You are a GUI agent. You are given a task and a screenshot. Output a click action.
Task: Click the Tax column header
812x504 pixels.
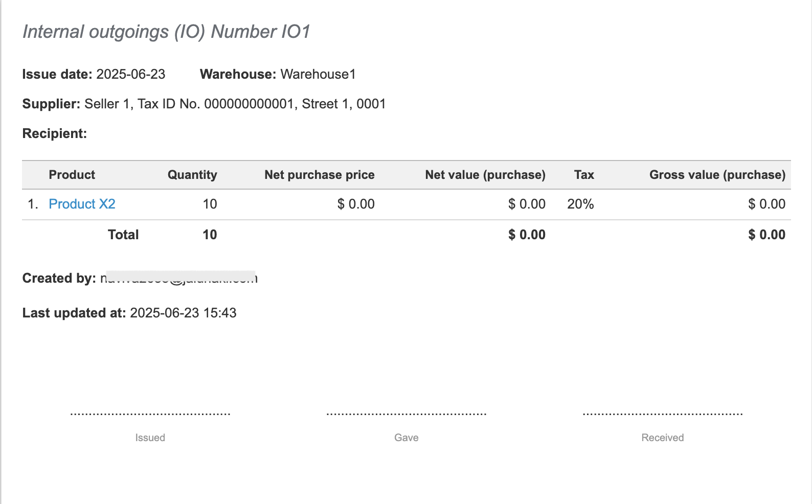(x=584, y=175)
